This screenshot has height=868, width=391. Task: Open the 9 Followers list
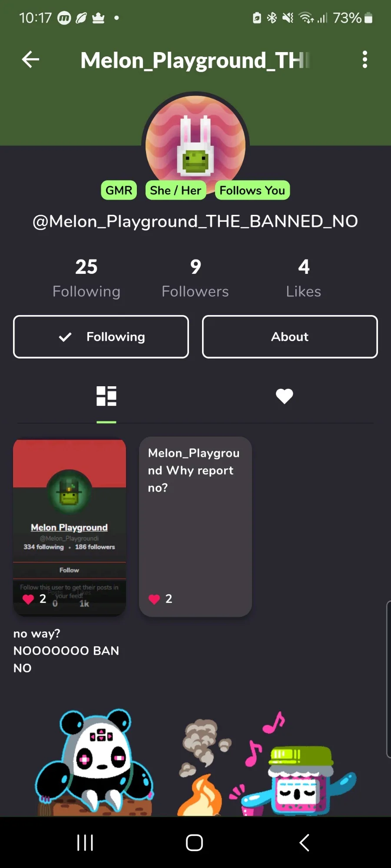(x=195, y=278)
